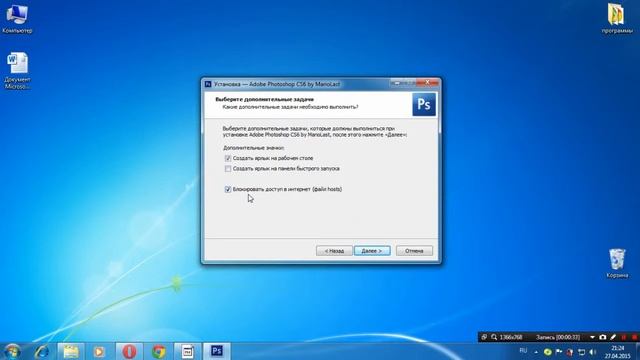Click the recorder pencil draw icon

tap(613, 337)
